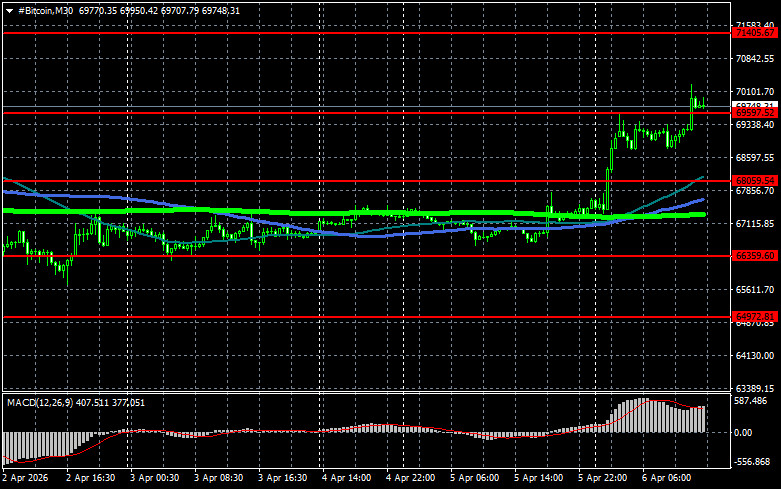Viewport: 781px width, 489px height.
Task: Select the red 69597.52 level label
Action: click(x=755, y=113)
